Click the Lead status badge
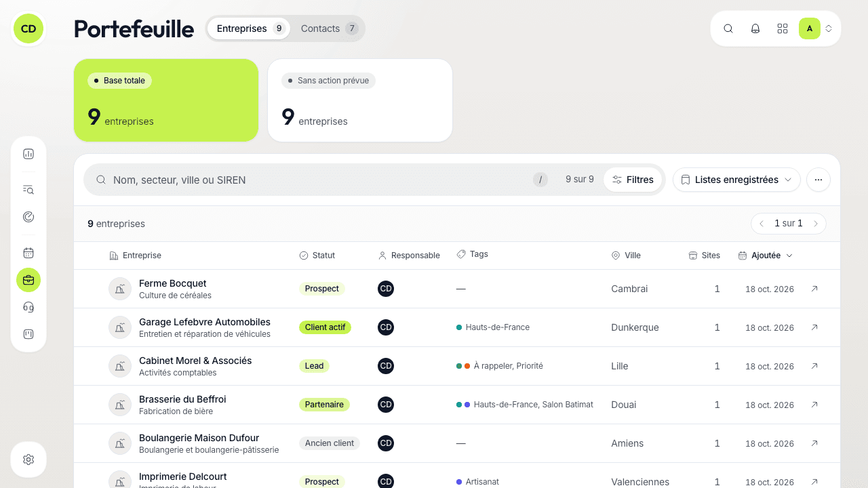The width and height of the screenshot is (868, 488). click(314, 366)
